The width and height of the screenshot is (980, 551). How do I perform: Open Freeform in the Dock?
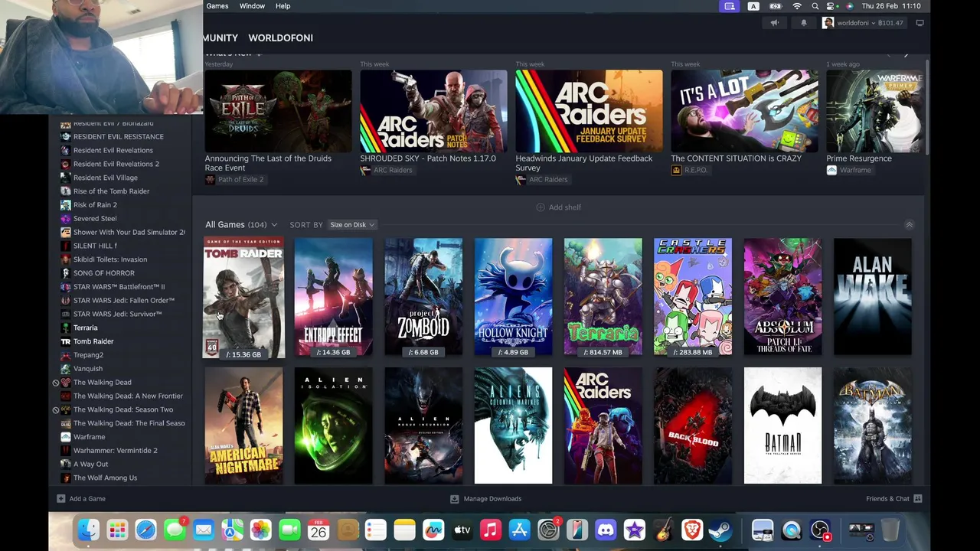[x=433, y=530]
